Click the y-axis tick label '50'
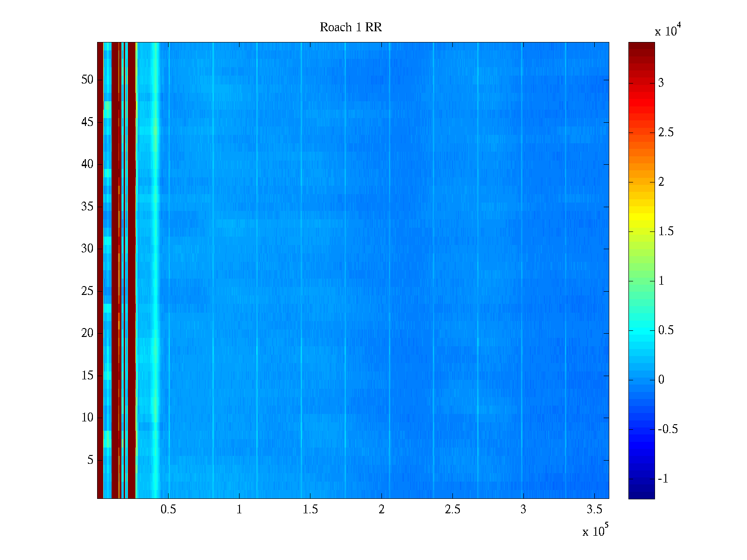The image size is (747, 560). [87, 80]
